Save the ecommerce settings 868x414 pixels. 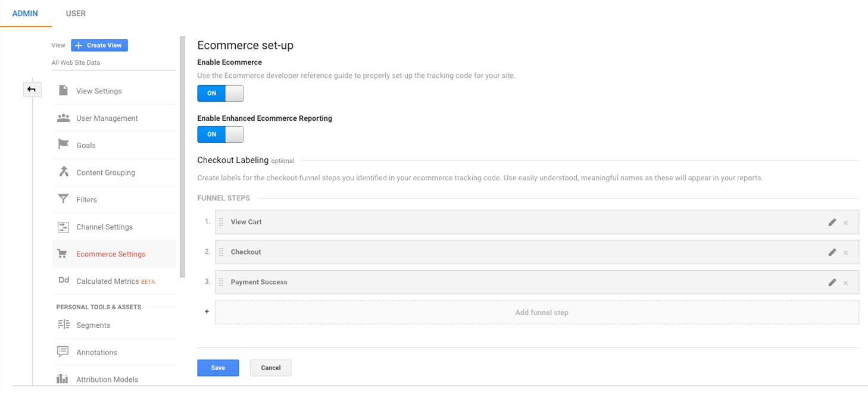click(218, 368)
